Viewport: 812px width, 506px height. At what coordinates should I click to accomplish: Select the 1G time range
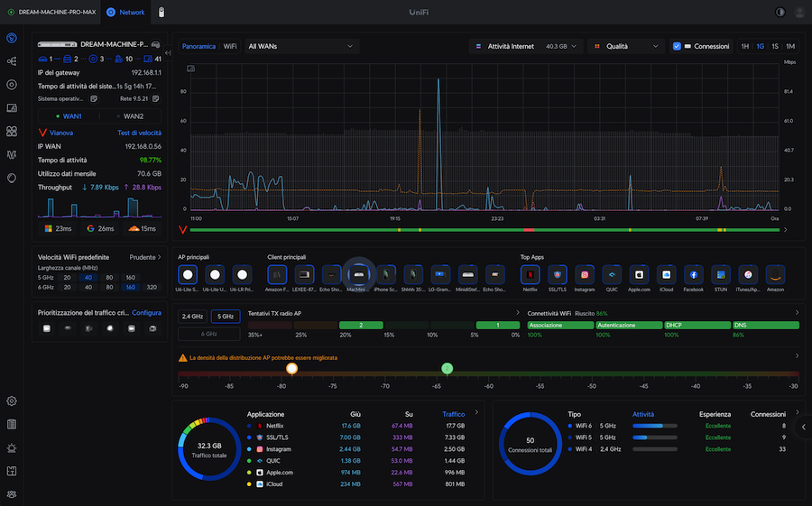[x=760, y=46]
